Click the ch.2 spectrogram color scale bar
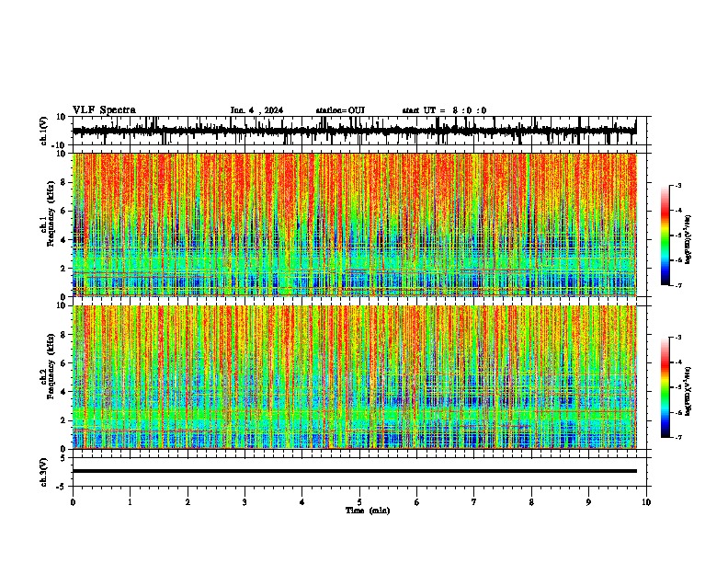The image size is (728, 563). point(665,387)
